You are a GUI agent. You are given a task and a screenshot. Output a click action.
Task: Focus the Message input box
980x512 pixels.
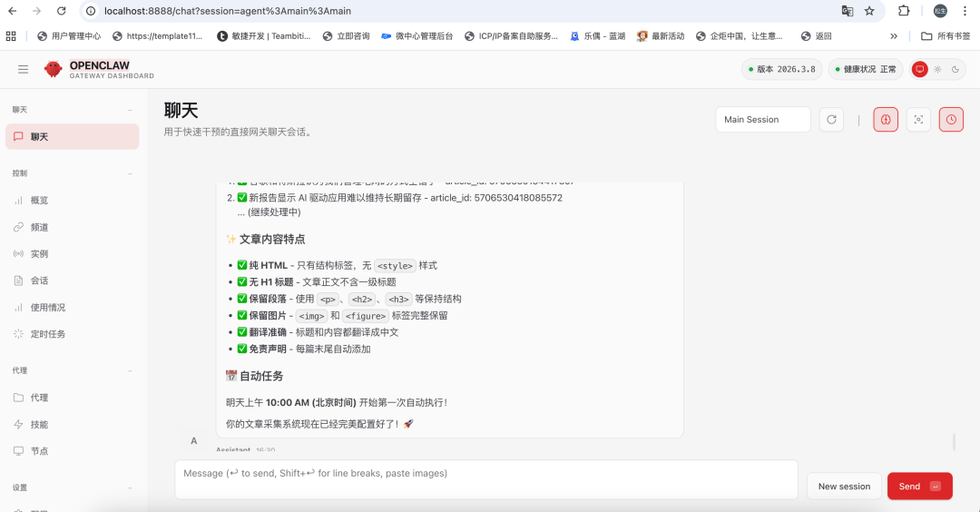coord(485,479)
